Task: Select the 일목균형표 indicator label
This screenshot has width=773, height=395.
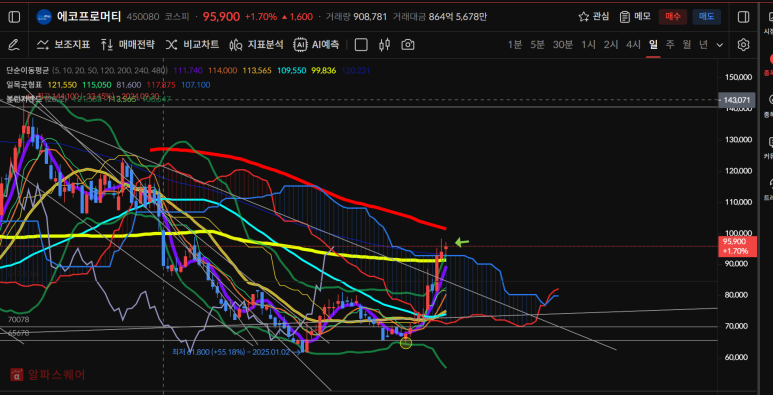Action: pyautogui.click(x=24, y=85)
